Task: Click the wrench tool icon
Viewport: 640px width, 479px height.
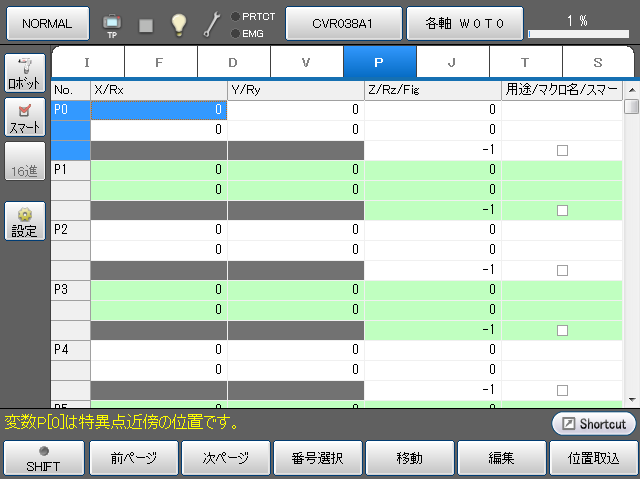Action: 211,24
